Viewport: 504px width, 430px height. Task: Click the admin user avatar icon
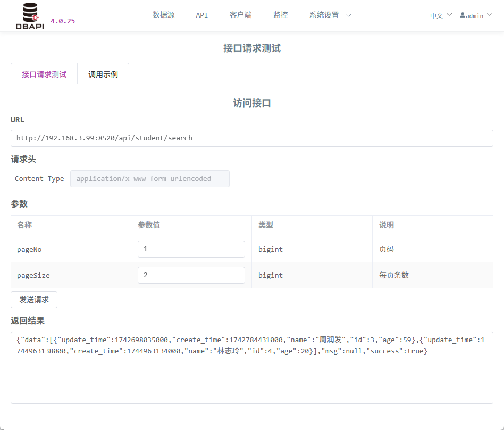point(462,15)
